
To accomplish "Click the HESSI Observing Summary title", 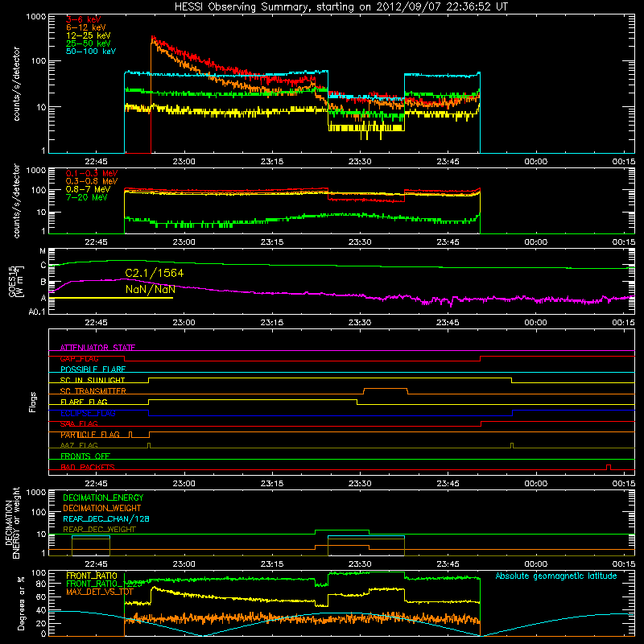I will click(x=341, y=7).
